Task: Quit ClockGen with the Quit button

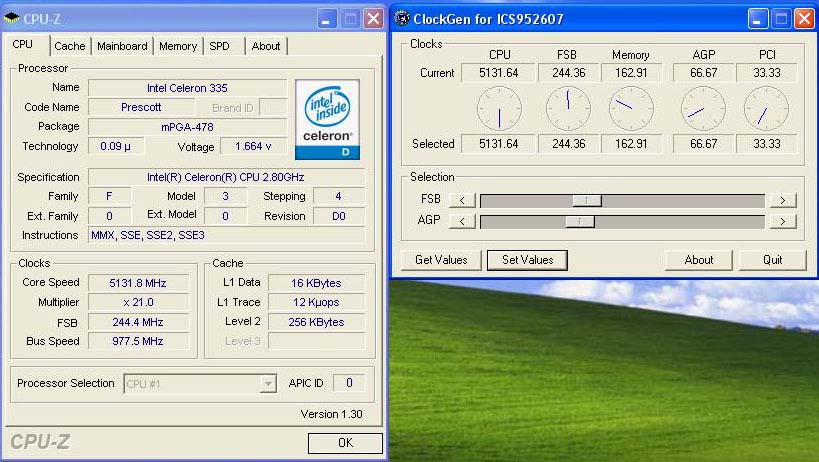Action: pos(773,260)
